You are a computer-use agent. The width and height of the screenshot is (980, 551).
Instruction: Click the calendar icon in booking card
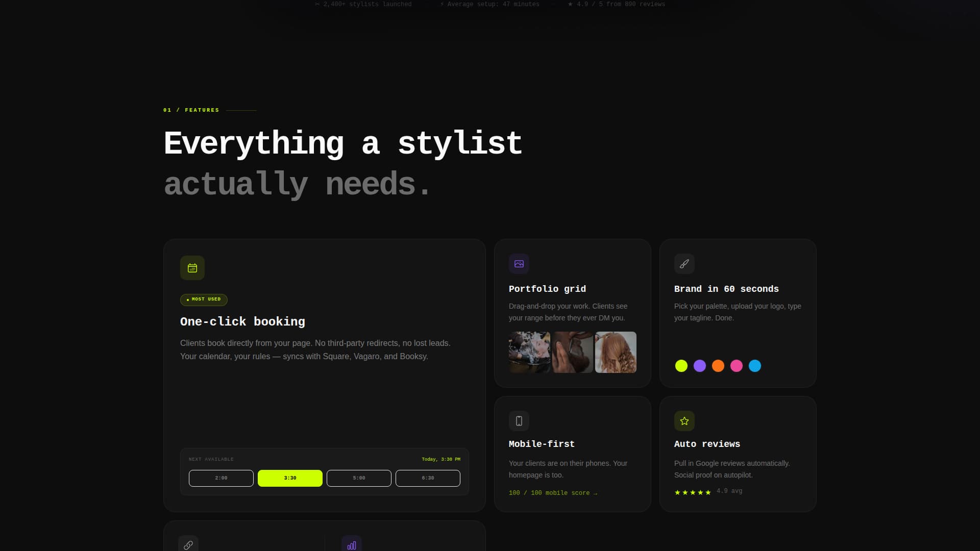(192, 268)
